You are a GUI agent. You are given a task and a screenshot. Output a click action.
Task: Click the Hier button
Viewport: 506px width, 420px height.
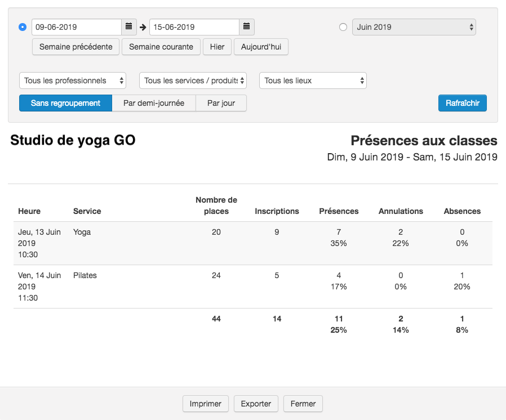pyautogui.click(x=217, y=47)
